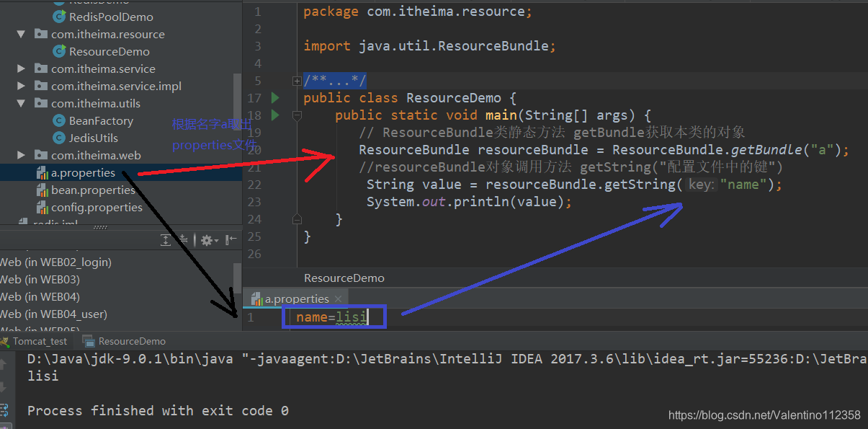The width and height of the screenshot is (868, 429).
Task: Click the name=lisi line in a.properties editor
Action: click(331, 317)
